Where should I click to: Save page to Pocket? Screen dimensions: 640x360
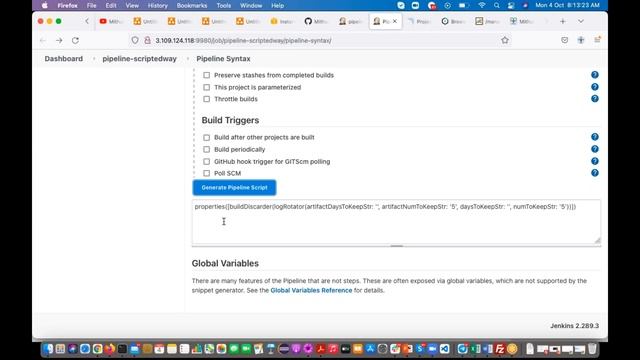564,40
